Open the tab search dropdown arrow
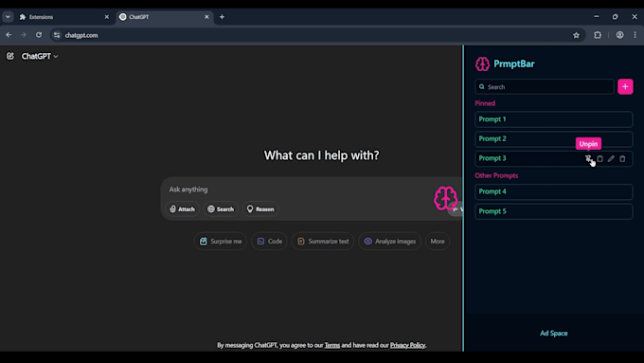 [8, 17]
